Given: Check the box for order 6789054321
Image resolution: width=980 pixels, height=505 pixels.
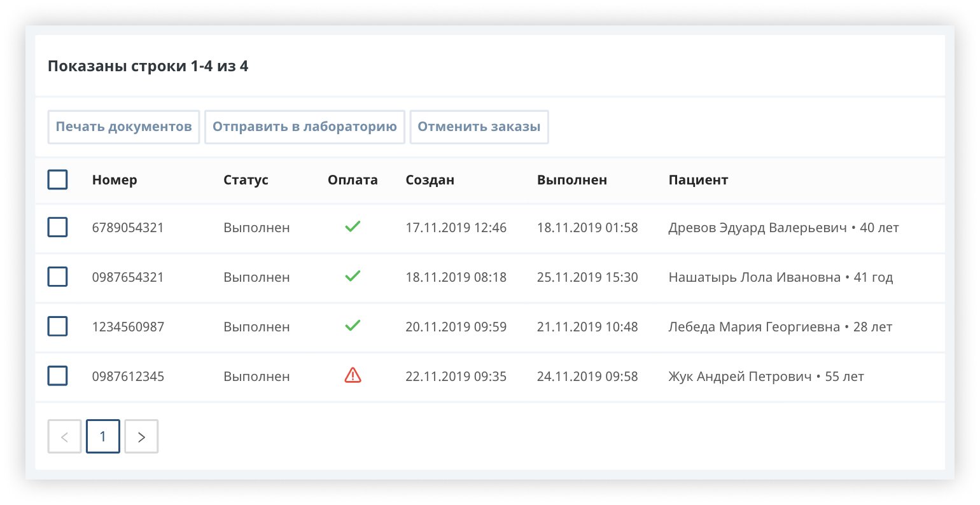Looking at the screenshot, I should pos(58,227).
